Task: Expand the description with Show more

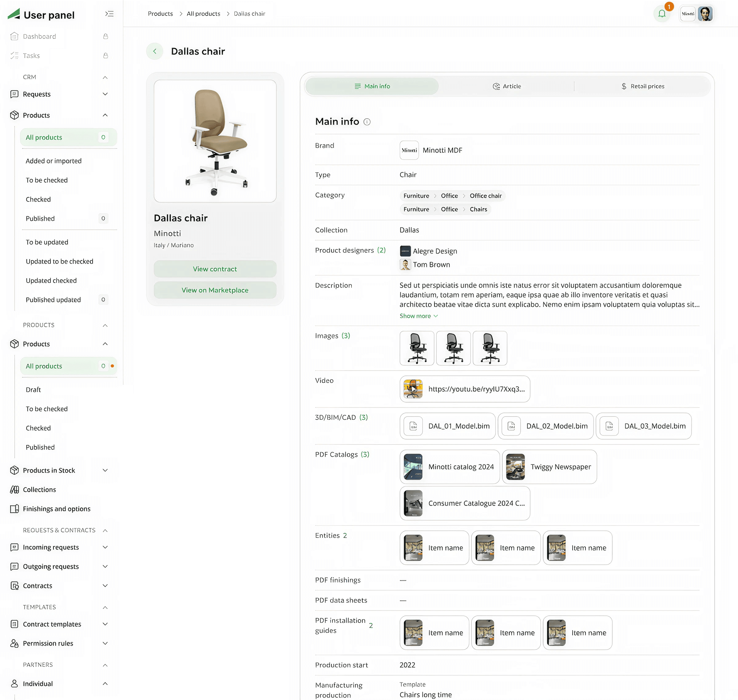Action: [x=419, y=316]
